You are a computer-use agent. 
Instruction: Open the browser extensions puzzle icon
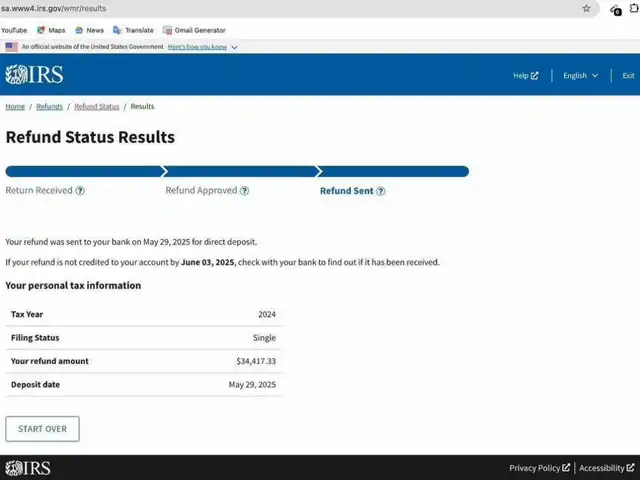pyautogui.click(x=634, y=8)
